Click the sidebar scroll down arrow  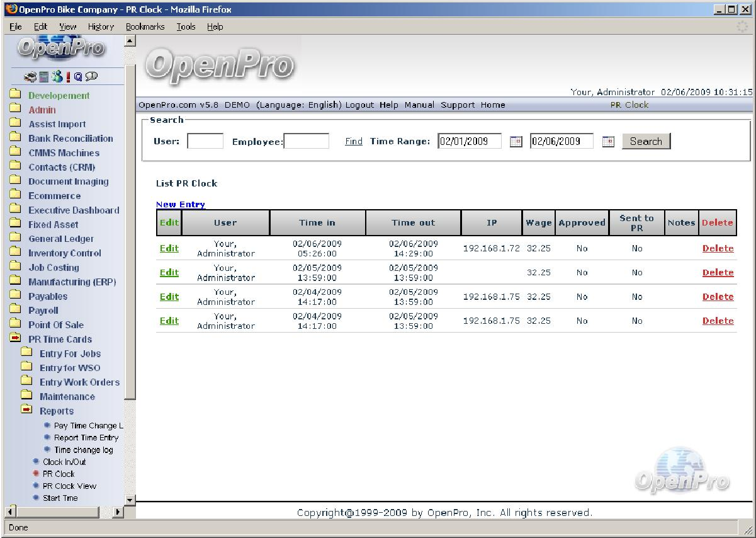130,500
